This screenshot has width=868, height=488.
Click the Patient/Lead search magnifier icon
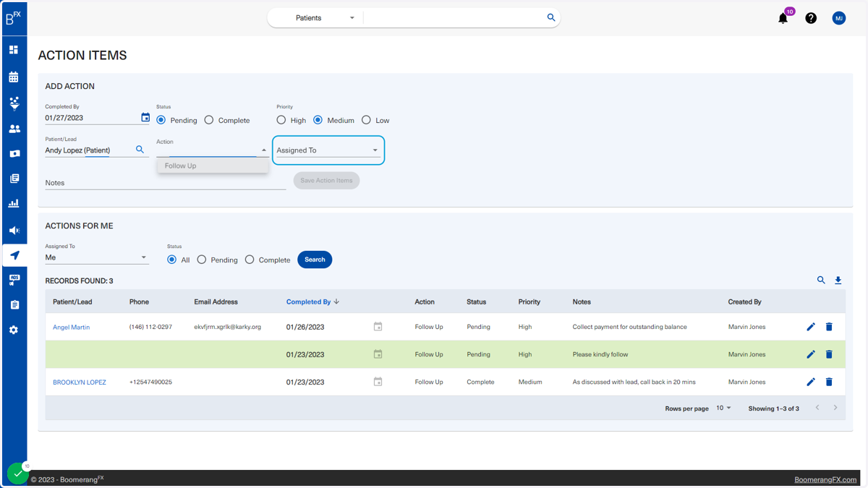click(140, 150)
